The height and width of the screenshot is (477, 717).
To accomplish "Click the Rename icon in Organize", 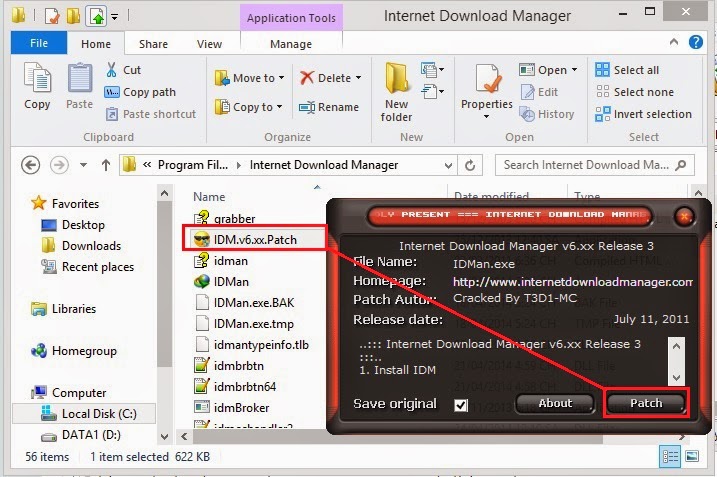I will (307, 107).
